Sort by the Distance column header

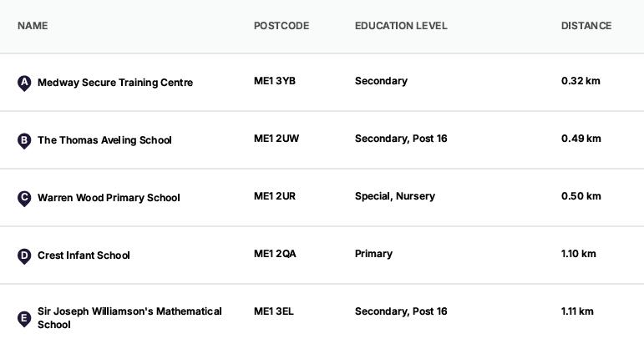pos(586,26)
